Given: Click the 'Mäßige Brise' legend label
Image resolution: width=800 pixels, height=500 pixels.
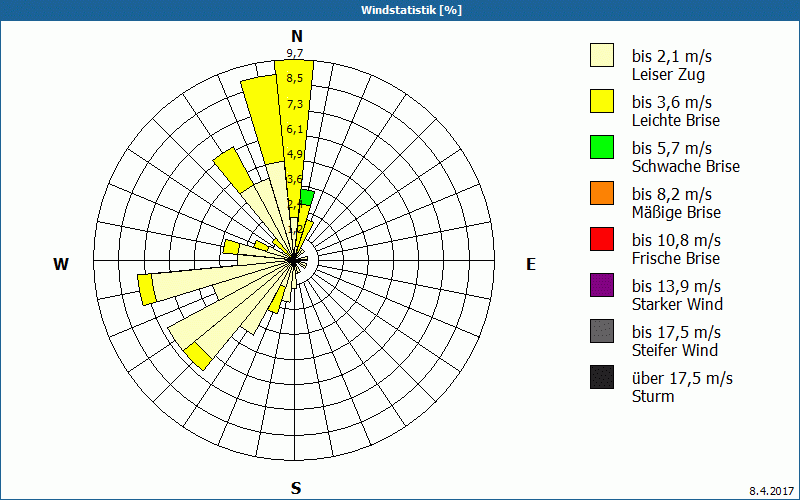Looking at the screenshot, I should tap(677, 212).
